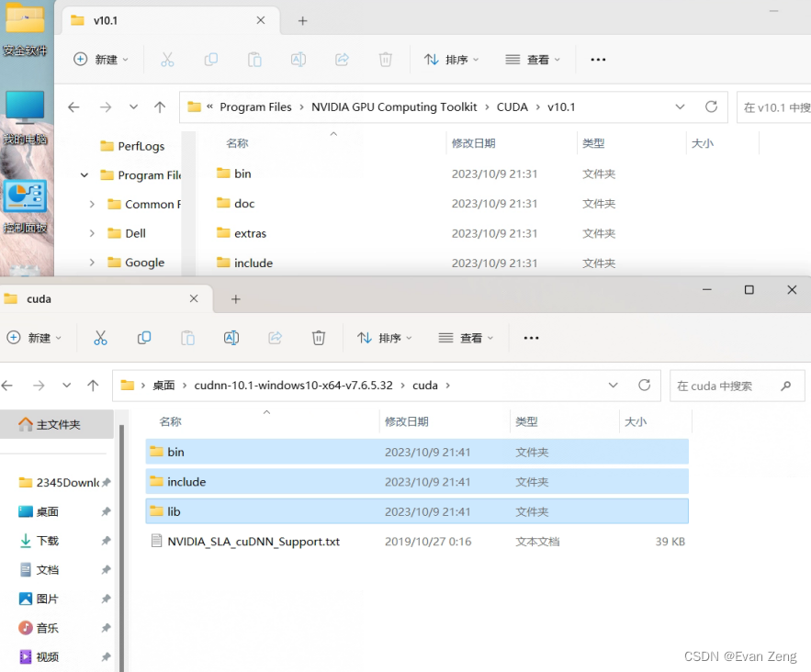Image resolution: width=811 pixels, height=672 pixels.
Task: Click the cudnn-10.1-windows10-x64-v7.6.5.32 breadcrumb
Action: 293,385
